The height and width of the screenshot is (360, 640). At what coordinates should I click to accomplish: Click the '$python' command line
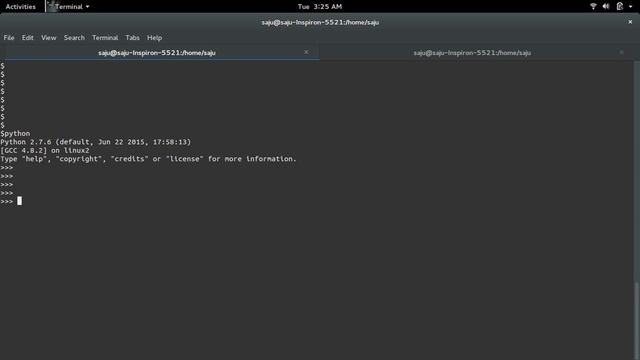tap(15, 133)
